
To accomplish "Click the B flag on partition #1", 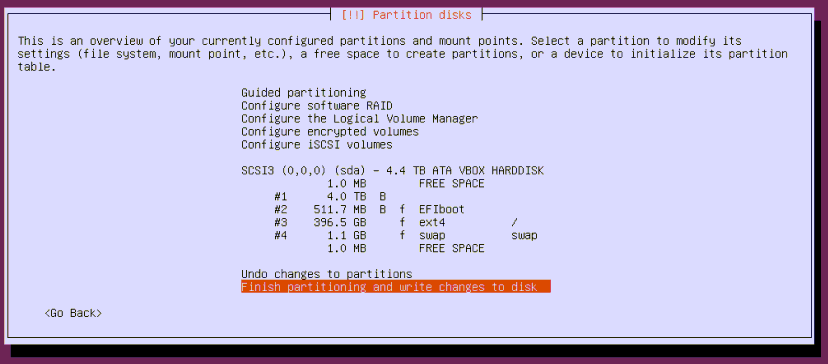I will [383, 197].
